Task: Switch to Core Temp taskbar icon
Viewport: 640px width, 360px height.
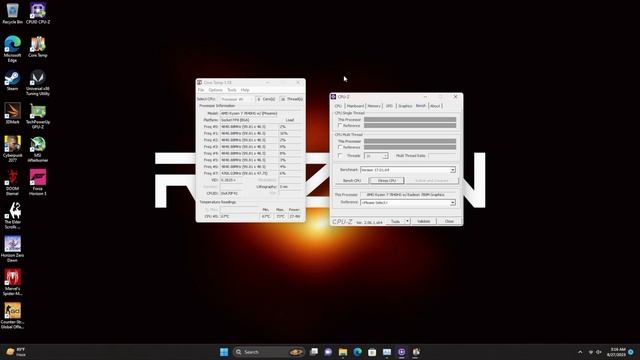Action: click(416, 352)
